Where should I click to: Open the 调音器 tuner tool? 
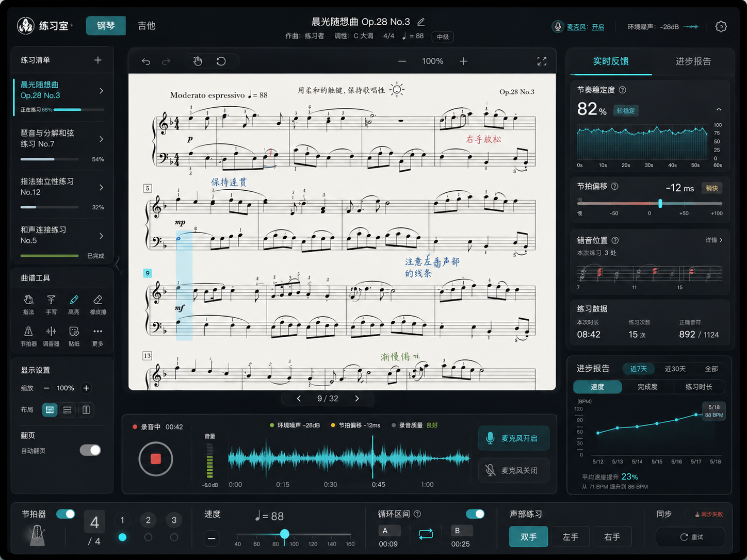coord(51,336)
